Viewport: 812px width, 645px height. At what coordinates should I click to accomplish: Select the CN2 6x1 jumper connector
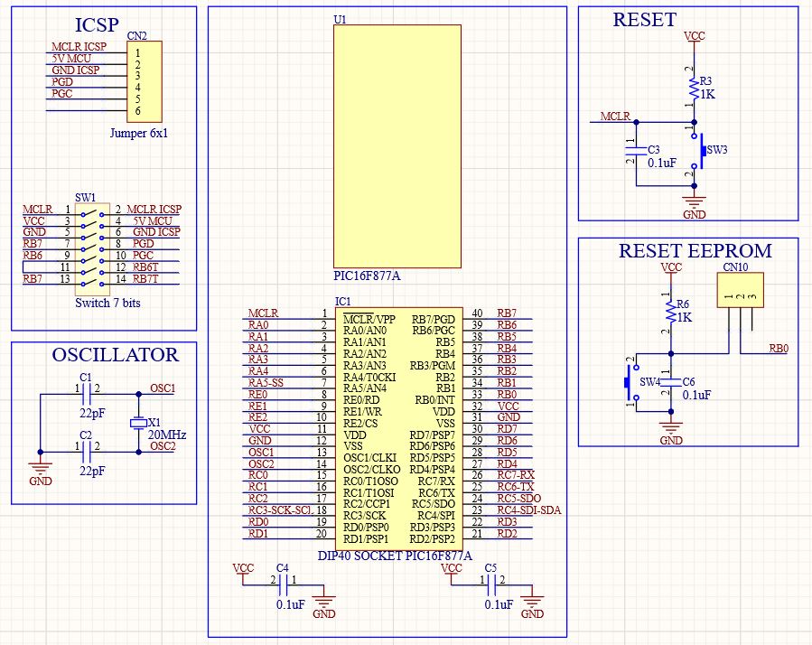coord(145,81)
